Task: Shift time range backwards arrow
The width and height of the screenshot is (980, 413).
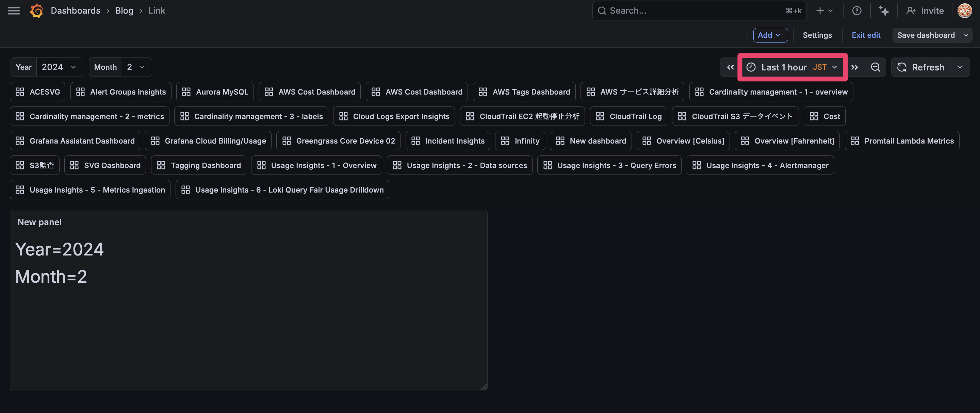Action: pos(730,67)
